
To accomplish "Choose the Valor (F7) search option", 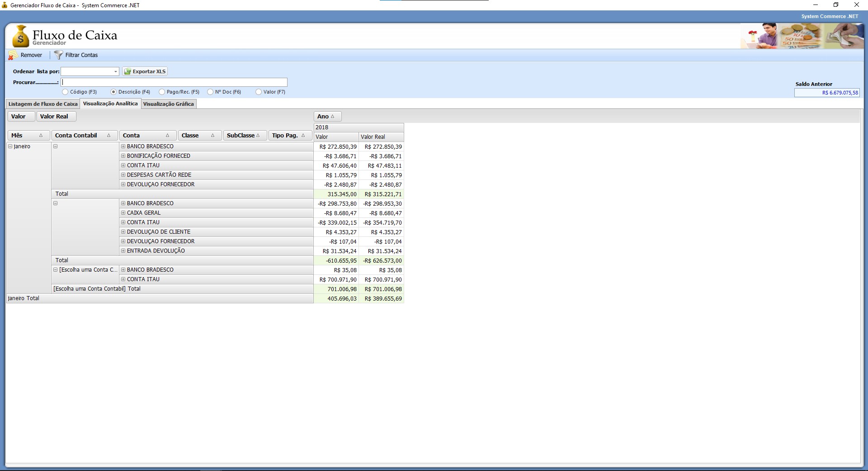I will (259, 92).
